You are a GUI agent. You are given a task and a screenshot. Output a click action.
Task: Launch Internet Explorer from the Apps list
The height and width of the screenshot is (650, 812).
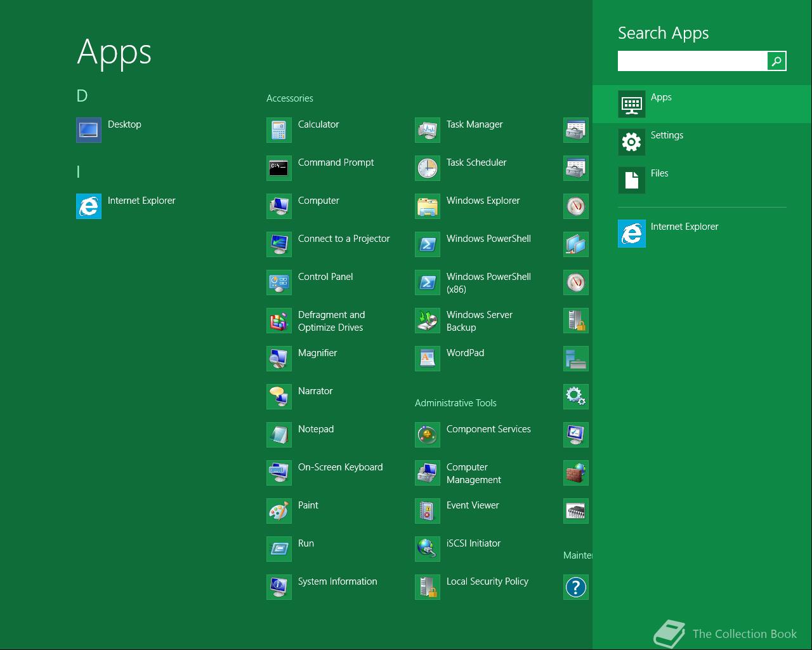pyautogui.click(x=89, y=206)
